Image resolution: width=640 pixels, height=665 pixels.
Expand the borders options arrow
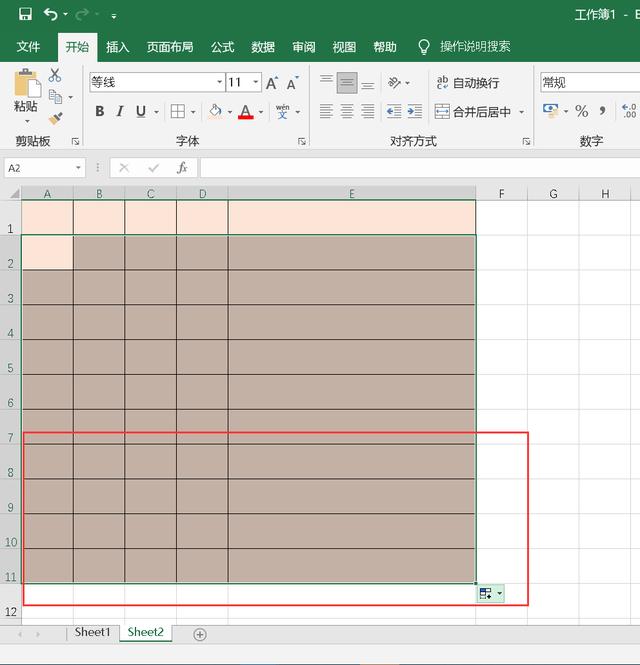tap(193, 112)
